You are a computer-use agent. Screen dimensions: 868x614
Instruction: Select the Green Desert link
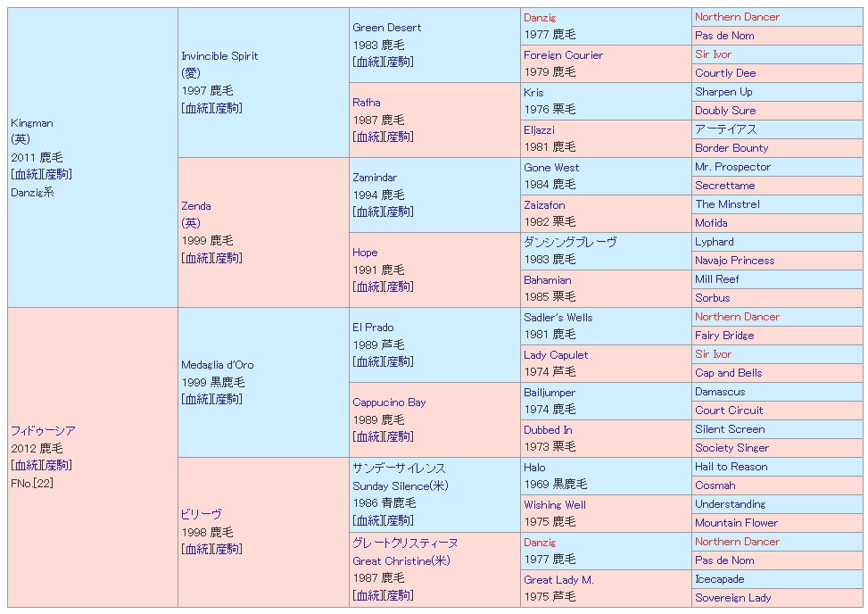(x=386, y=28)
